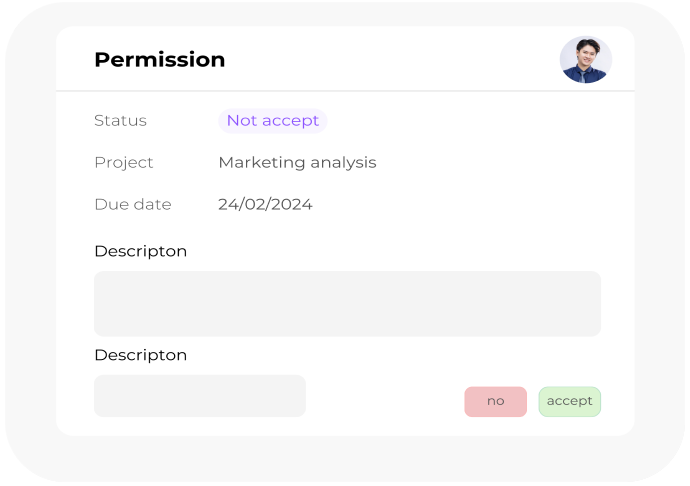Viewport: 690px width, 486px height.
Task: Click the user profile avatar photo
Action: pos(585,60)
